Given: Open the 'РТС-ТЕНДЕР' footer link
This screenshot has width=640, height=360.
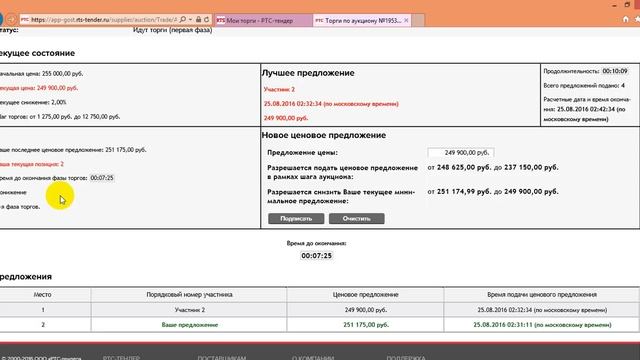Looking at the screenshot, I should 121,358.
